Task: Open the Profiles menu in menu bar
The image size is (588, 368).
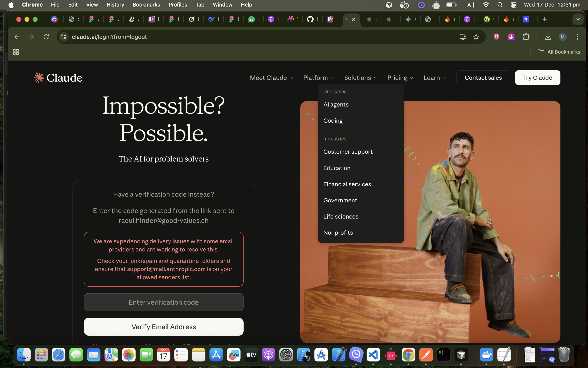Action: coord(178,5)
